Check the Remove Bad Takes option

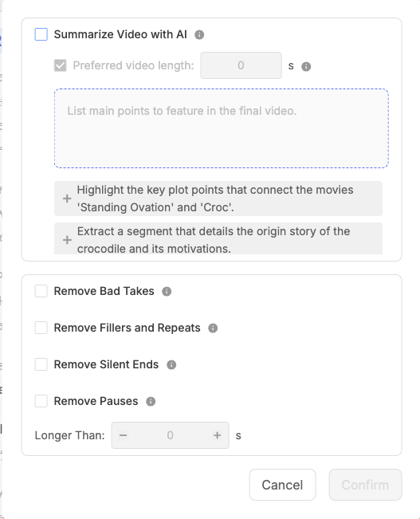pos(41,291)
